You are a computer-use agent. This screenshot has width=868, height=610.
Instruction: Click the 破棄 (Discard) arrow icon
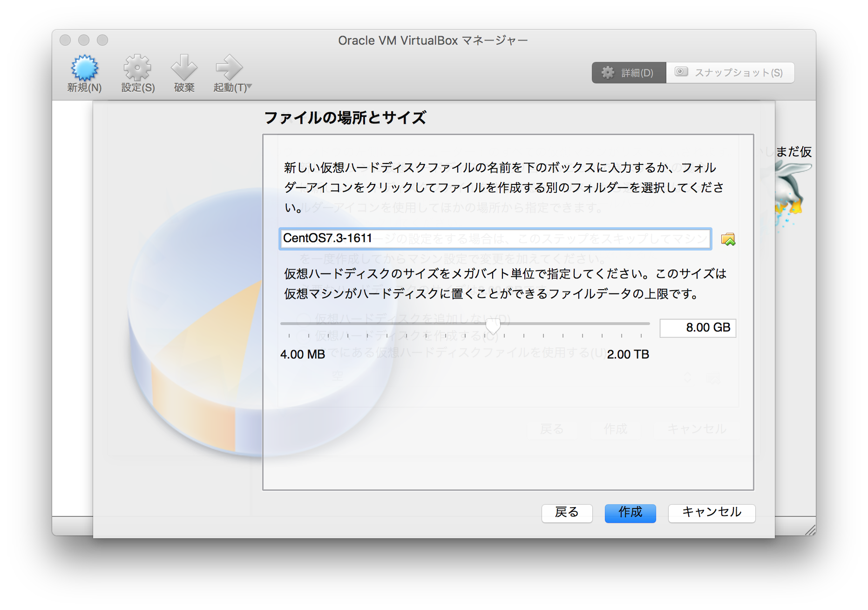click(x=184, y=68)
